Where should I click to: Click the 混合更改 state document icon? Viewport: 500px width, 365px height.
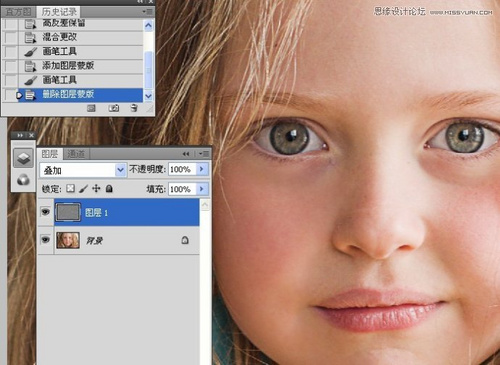(30, 38)
